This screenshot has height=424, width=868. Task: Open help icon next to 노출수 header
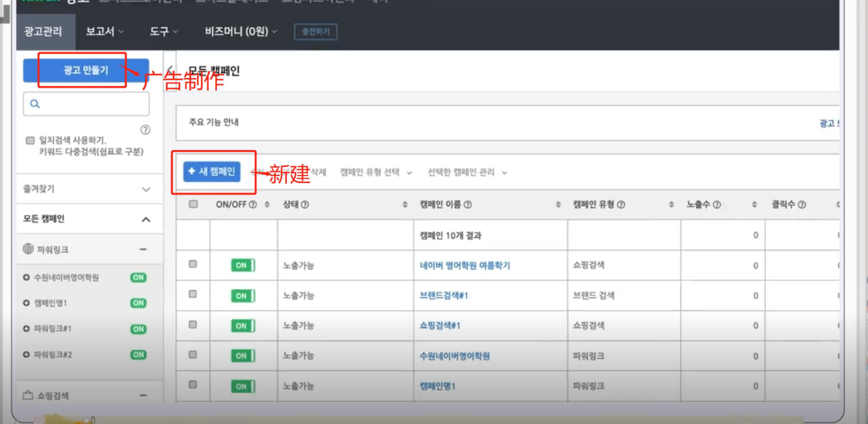tap(717, 205)
